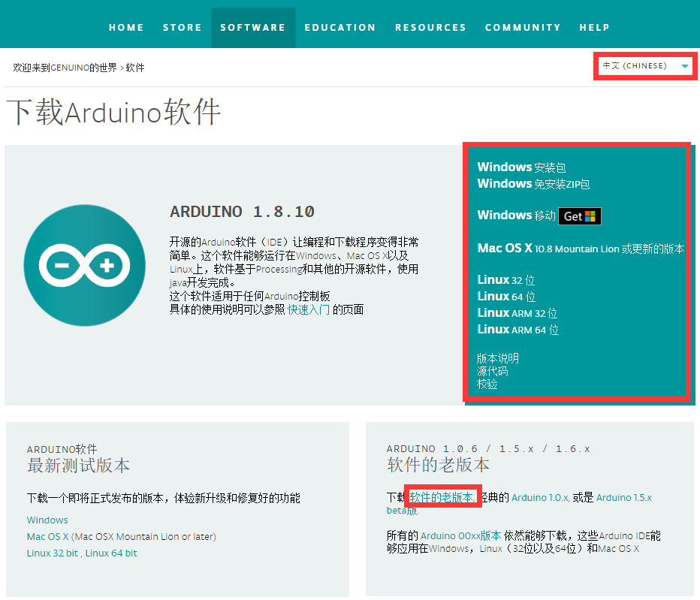This screenshot has width=700, height=600.
Task: Open the COMMUNITY menu
Action: (x=523, y=28)
